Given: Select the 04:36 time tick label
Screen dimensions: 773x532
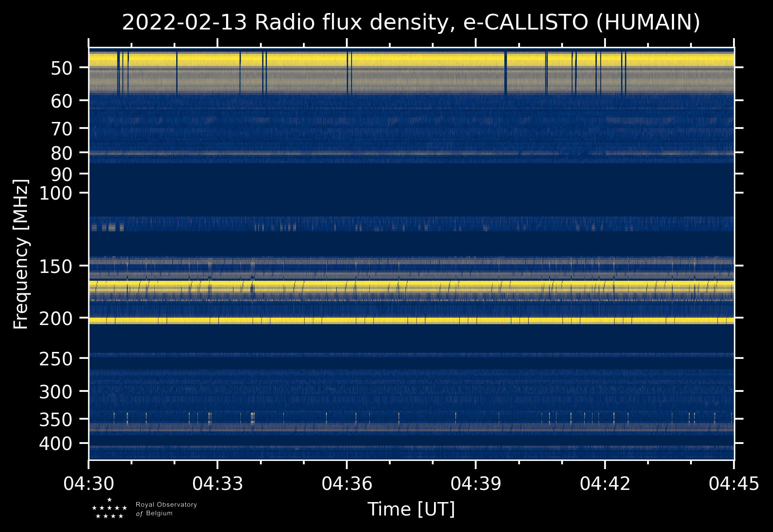Looking at the screenshot, I should (347, 483).
